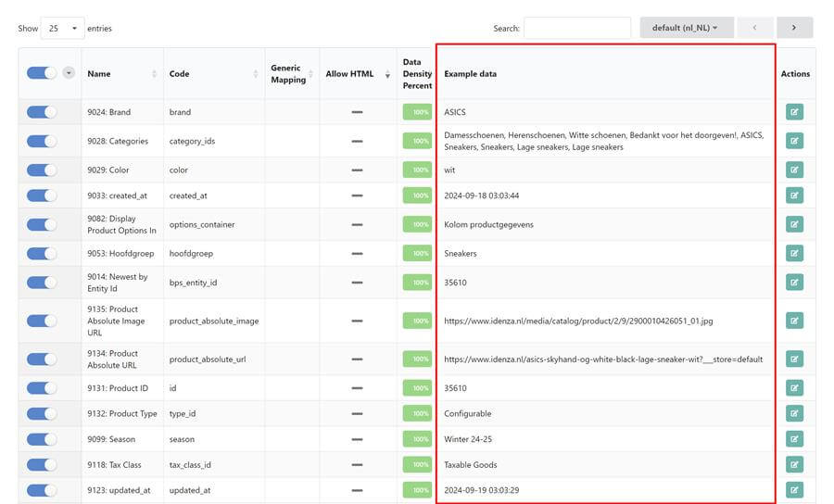Image resolution: width=834 pixels, height=504 pixels.
Task: Toggle off the Brand attribute switch
Action: point(42,112)
